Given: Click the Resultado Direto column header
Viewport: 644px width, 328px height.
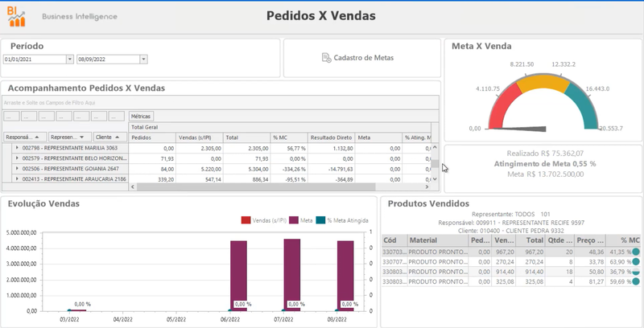Looking at the screenshot, I should (x=331, y=137).
